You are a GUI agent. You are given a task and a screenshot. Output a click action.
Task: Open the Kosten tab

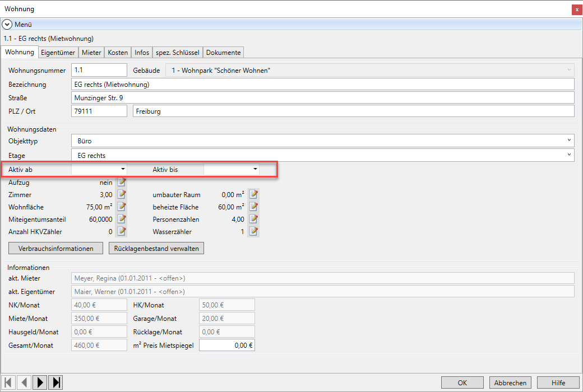tap(118, 52)
